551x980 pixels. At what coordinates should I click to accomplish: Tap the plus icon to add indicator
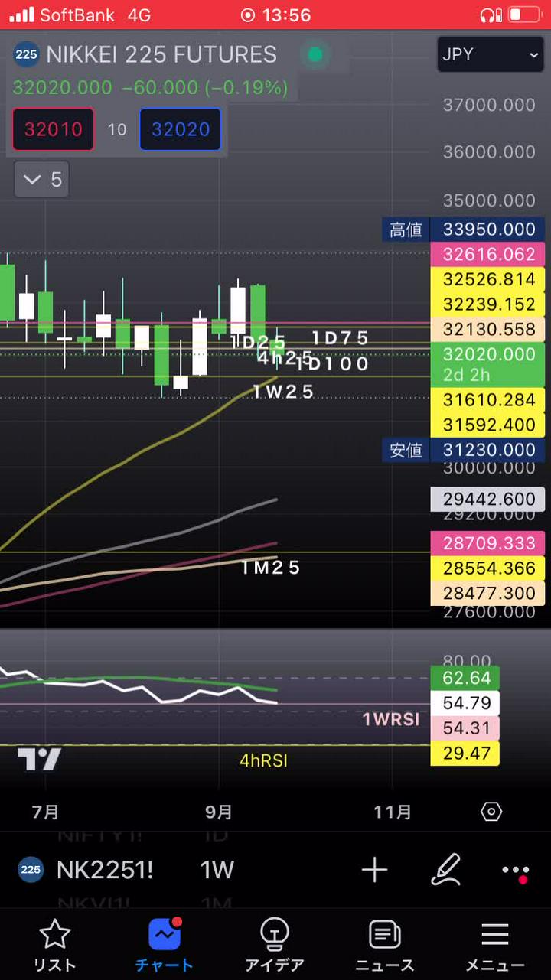pos(374,870)
